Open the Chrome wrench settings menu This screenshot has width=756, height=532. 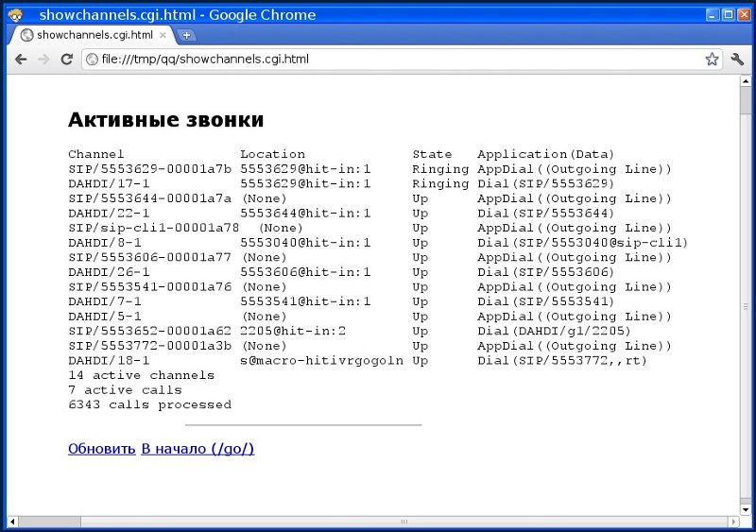[x=738, y=59]
